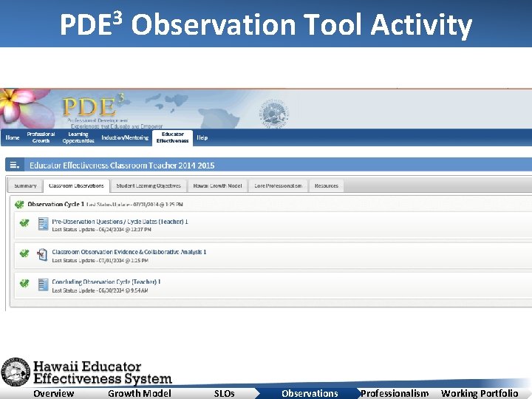Open Classroom Observation Evidence & Collaborative Analysis 1
This screenshot has height=399, width=532.
click(129, 252)
